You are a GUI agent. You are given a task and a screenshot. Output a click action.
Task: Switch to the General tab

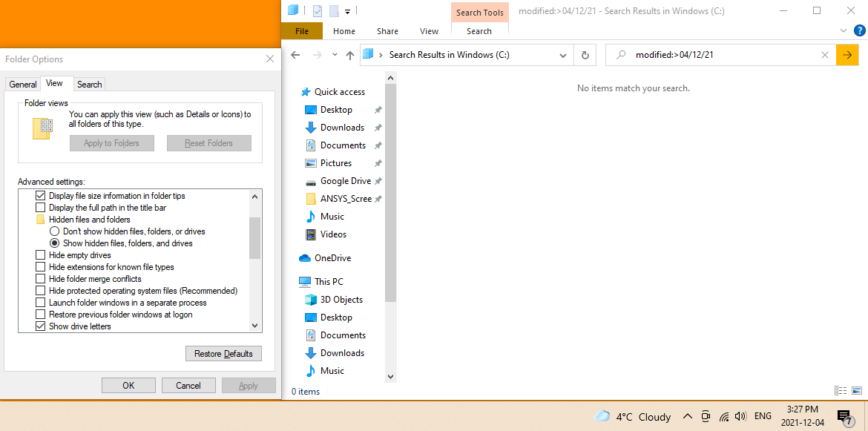point(23,85)
